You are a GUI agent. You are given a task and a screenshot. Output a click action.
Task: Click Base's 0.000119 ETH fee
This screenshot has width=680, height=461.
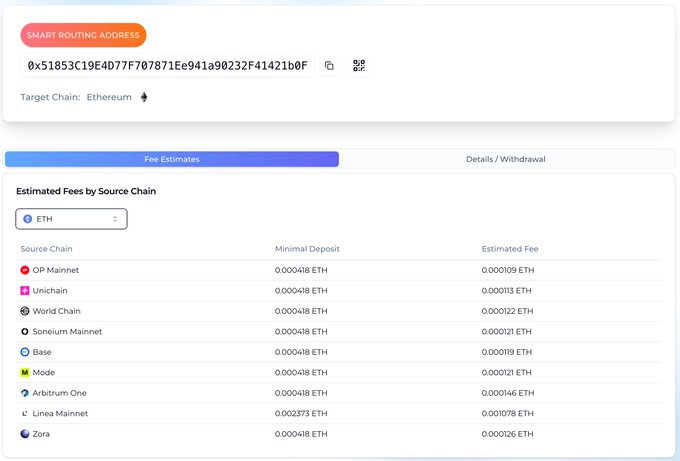click(507, 352)
